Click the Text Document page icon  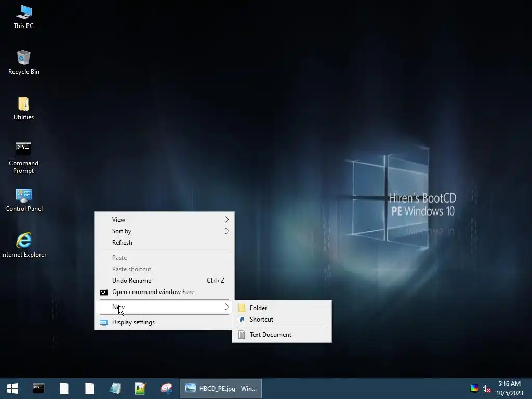click(242, 335)
